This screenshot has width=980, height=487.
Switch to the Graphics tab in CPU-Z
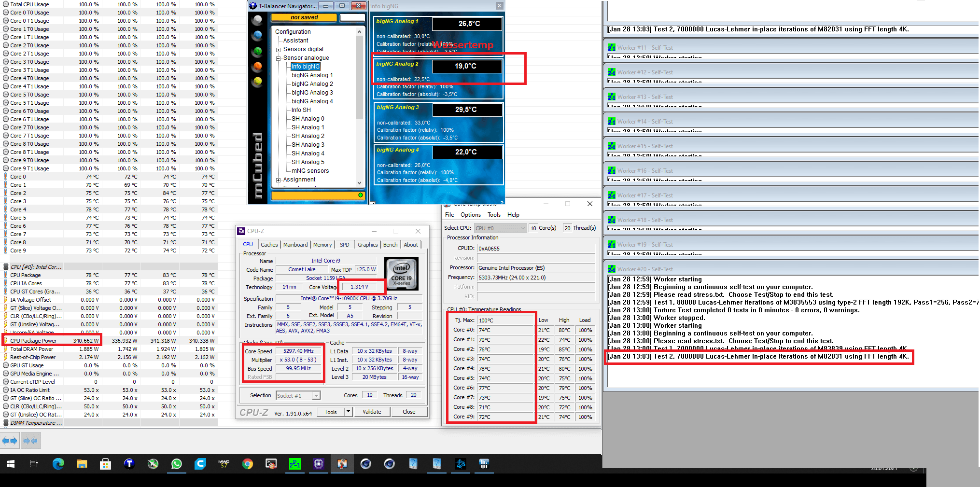(x=367, y=245)
